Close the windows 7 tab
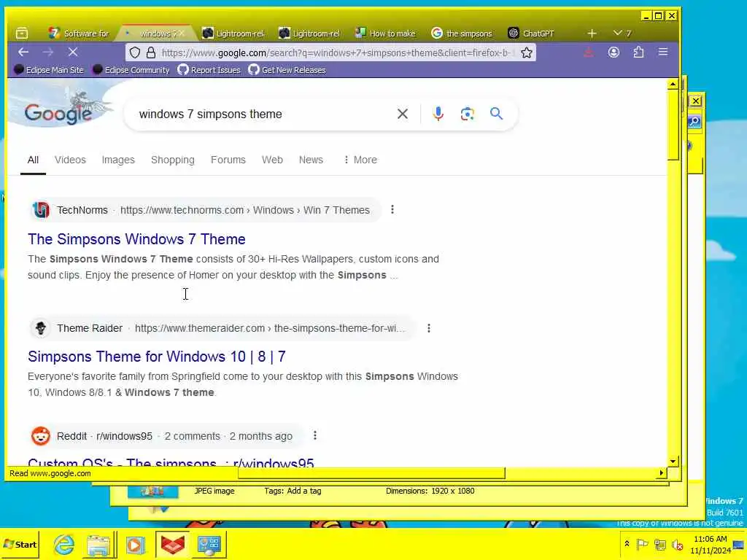Screen dimensions: 747x560 [x=182, y=34]
